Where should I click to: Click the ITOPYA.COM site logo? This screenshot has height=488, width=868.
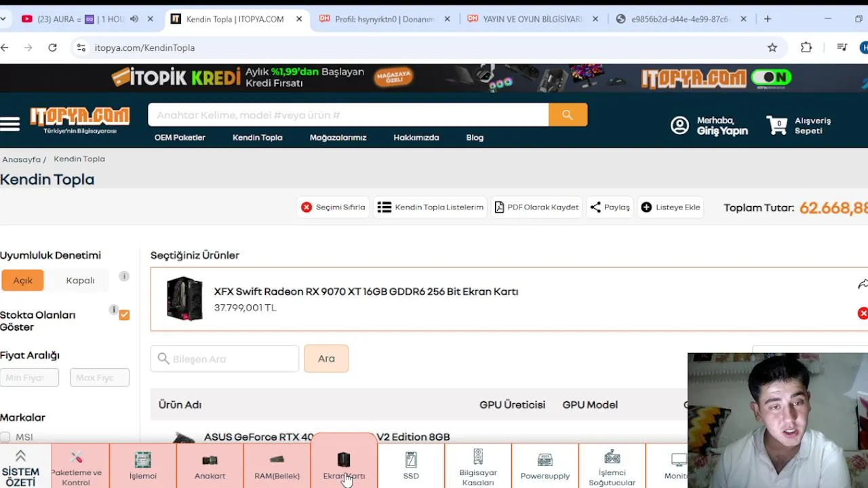click(x=79, y=120)
